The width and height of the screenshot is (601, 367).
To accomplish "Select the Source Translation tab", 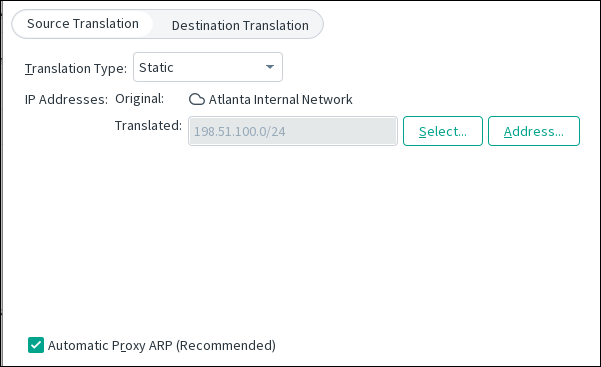I will point(83,24).
